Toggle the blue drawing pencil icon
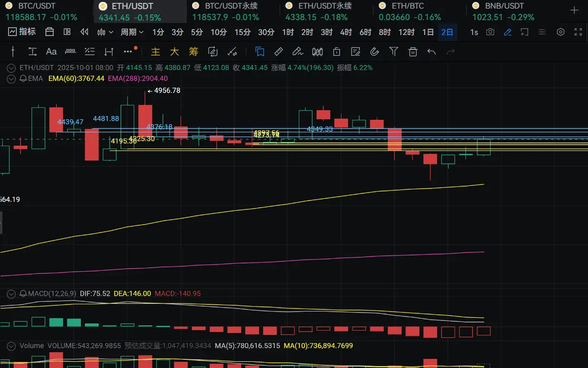Screen dimensions: 588x368 tap(508, 32)
